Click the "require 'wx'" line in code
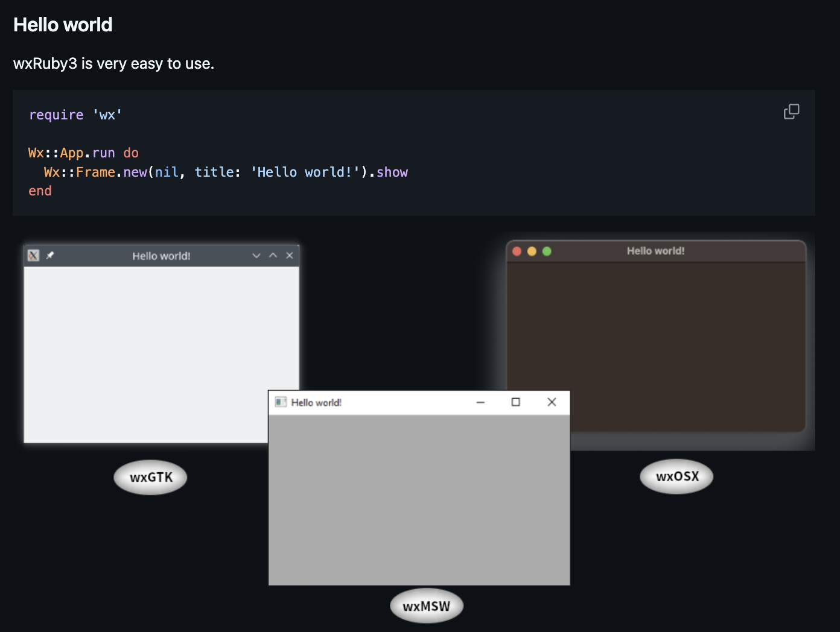Screen dimensions: 840x632 pos(75,115)
